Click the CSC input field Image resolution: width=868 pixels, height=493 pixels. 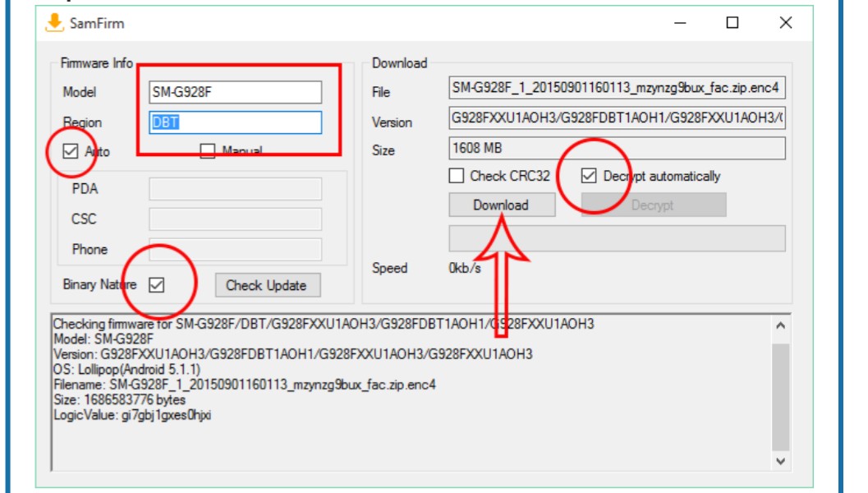pyautogui.click(x=235, y=219)
